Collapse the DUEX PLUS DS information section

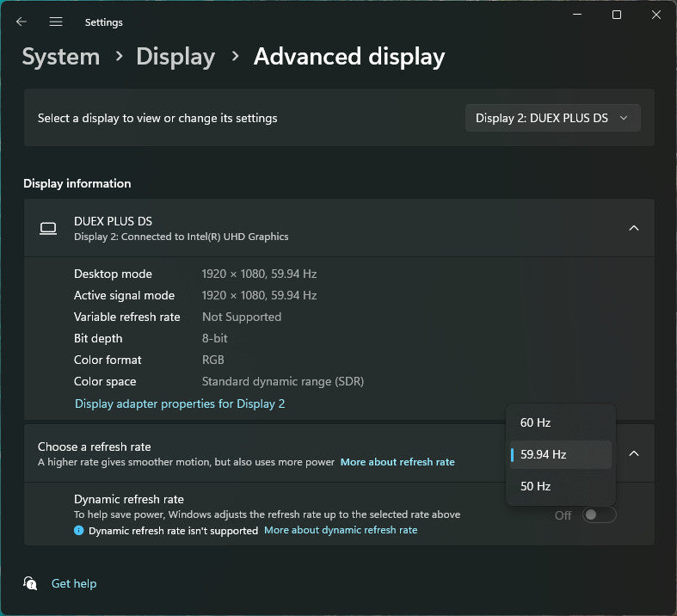[634, 228]
